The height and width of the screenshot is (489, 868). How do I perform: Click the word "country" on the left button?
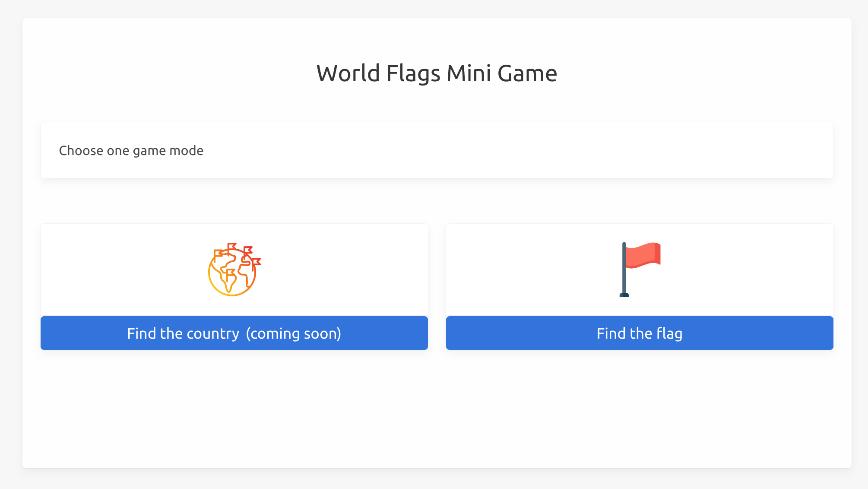point(213,333)
